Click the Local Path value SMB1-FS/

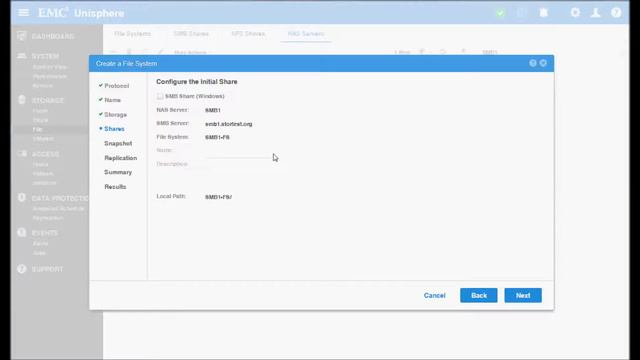(218, 197)
